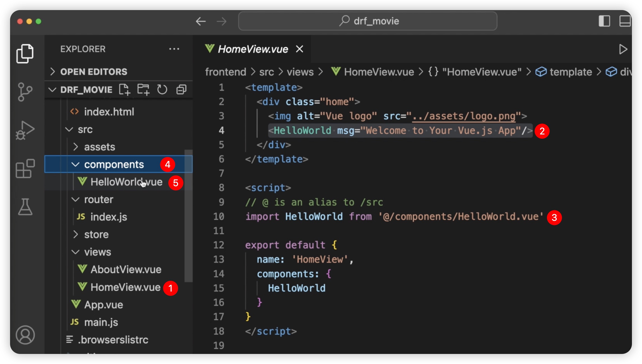Screen dimensions: 642x364
Task: Click 'HomeView' name string on line 13
Action: point(320,259)
